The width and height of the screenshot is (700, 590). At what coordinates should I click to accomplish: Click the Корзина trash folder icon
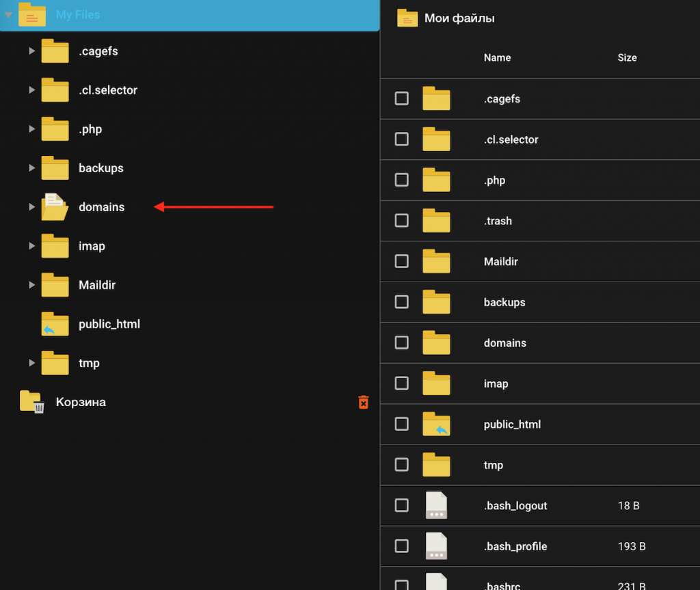[x=32, y=402]
